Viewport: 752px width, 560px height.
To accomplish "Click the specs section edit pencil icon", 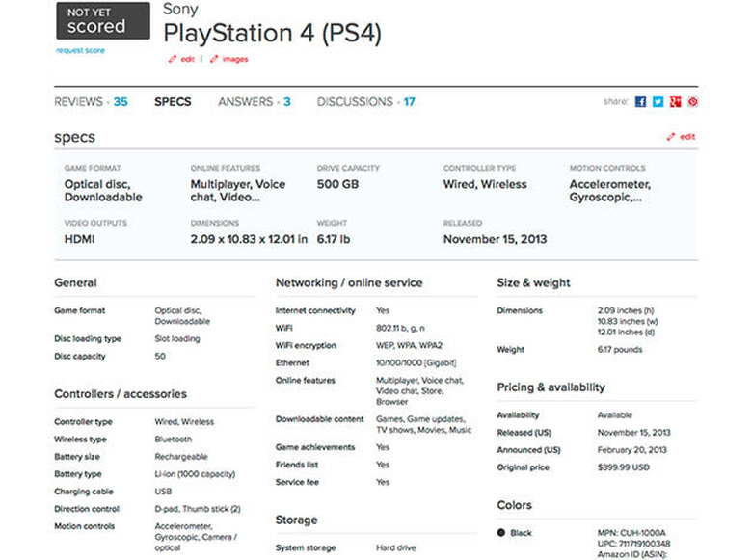I will click(671, 138).
